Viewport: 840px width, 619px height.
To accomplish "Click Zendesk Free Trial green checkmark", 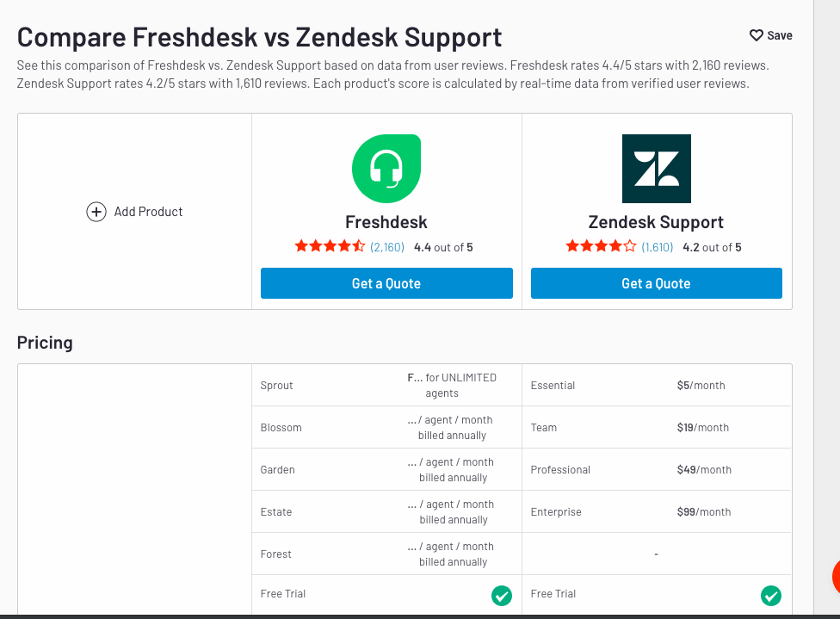I will tap(771, 596).
